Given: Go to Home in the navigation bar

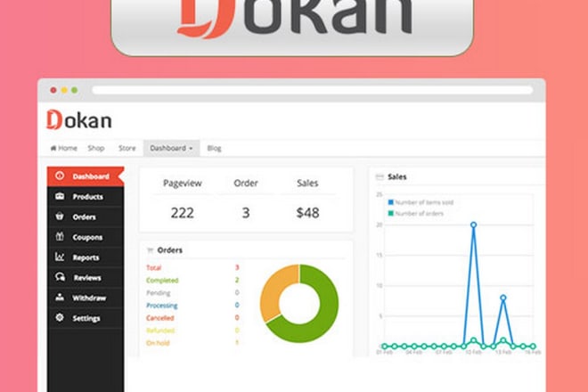Looking at the screenshot, I should point(64,148).
